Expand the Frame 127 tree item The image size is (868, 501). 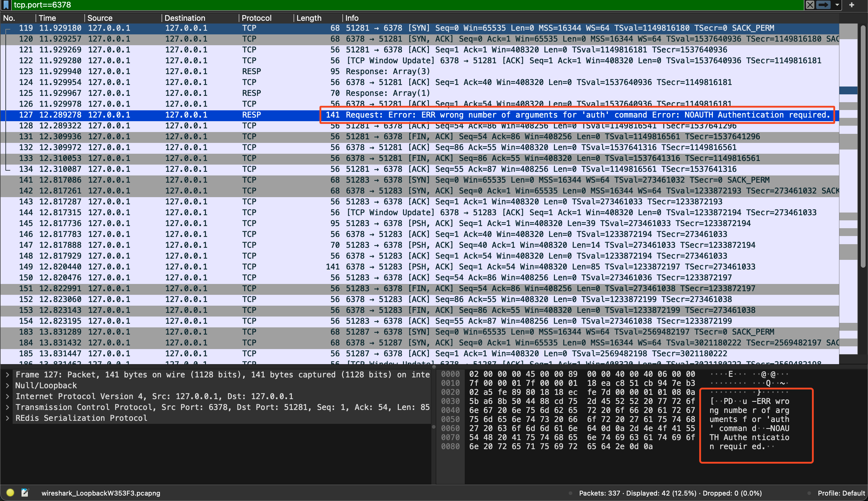[x=7, y=375]
